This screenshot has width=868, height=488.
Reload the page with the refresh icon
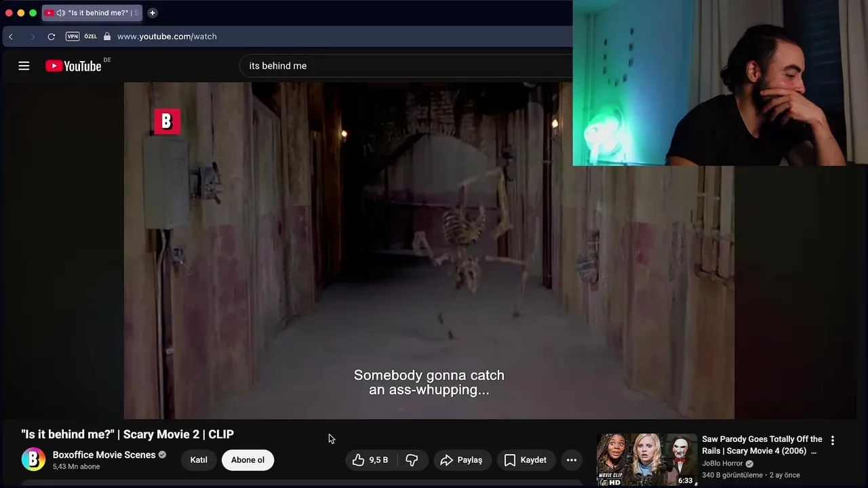[x=52, y=37]
